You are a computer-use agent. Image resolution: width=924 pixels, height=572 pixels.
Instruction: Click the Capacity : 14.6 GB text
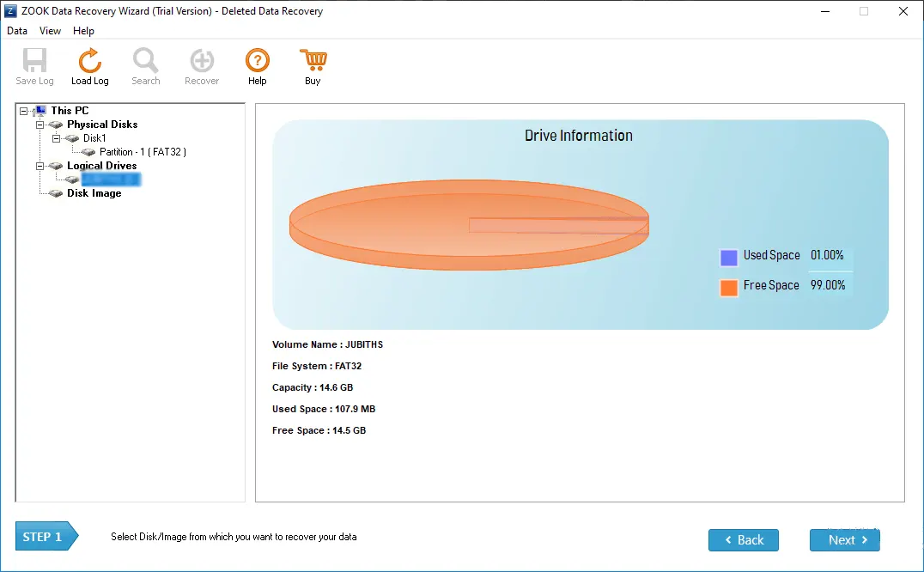click(x=313, y=387)
